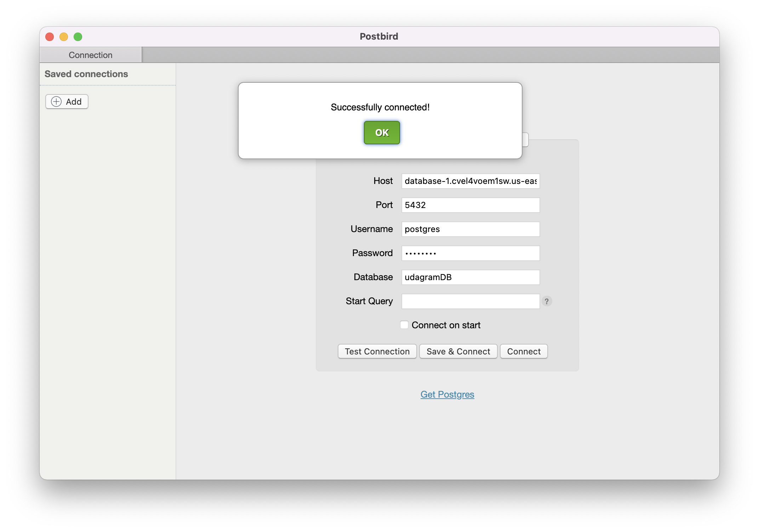Open Start Query help via question mark icon
Image resolution: width=759 pixels, height=532 pixels.
[547, 301]
